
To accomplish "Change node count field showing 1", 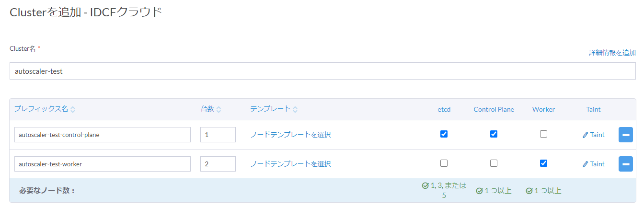I will pyautogui.click(x=218, y=135).
